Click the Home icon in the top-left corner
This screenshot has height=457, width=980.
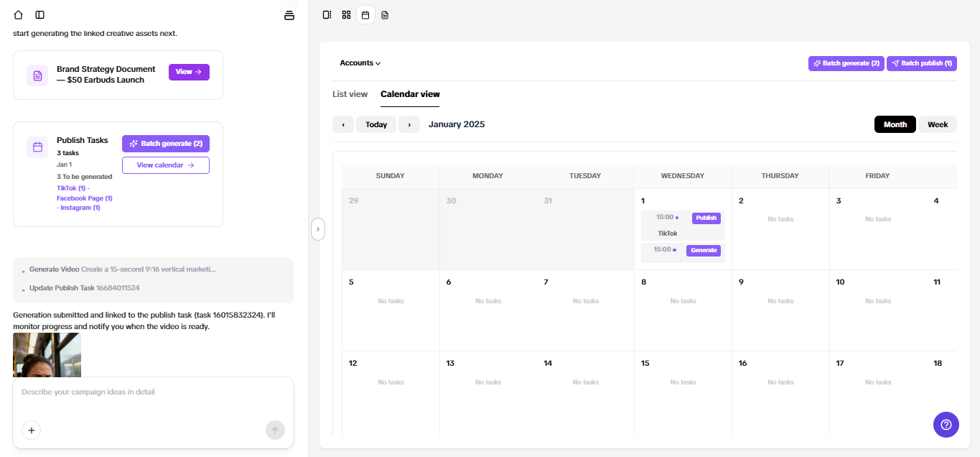(17, 14)
